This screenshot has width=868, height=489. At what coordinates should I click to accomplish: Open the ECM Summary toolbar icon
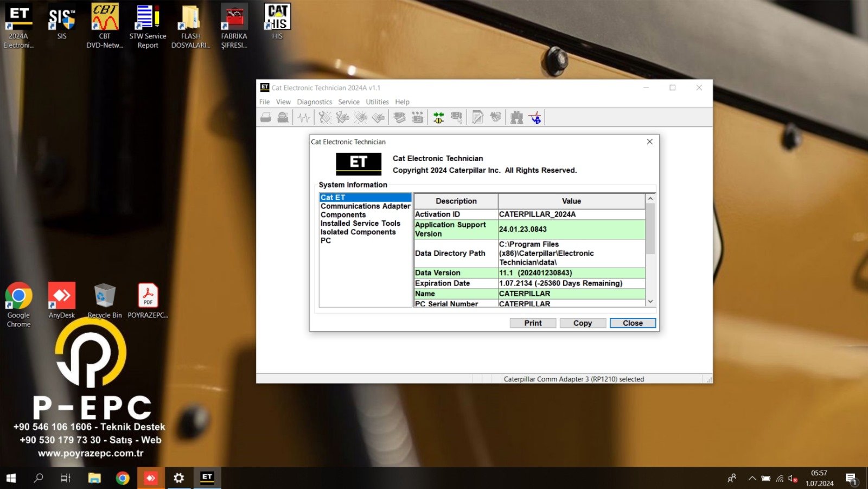(x=400, y=117)
